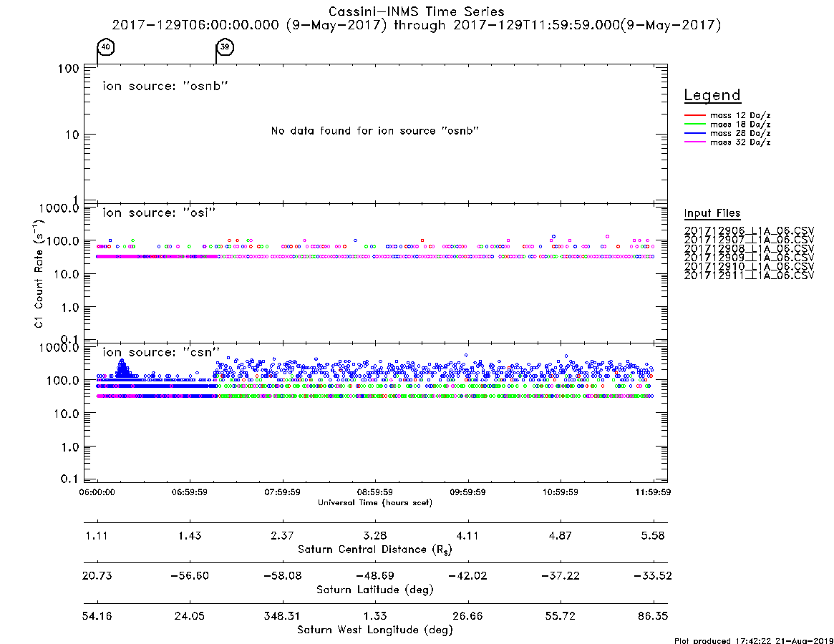Click the Saturn Latitude axis title

(375, 590)
